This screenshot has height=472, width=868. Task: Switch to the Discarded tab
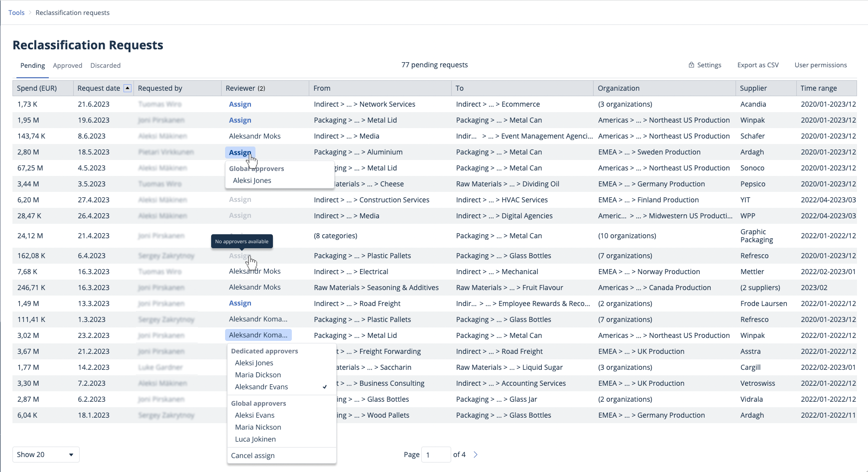(x=105, y=66)
